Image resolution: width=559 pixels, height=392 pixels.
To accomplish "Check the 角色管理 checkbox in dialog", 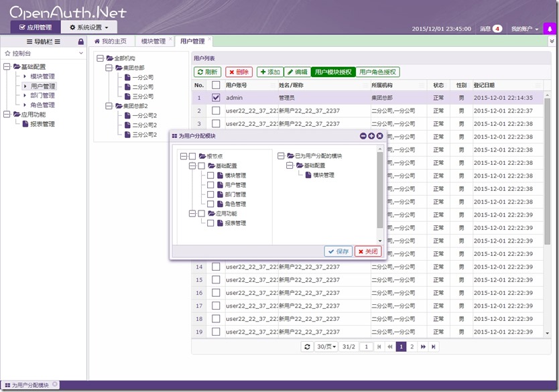I will coord(210,204).
